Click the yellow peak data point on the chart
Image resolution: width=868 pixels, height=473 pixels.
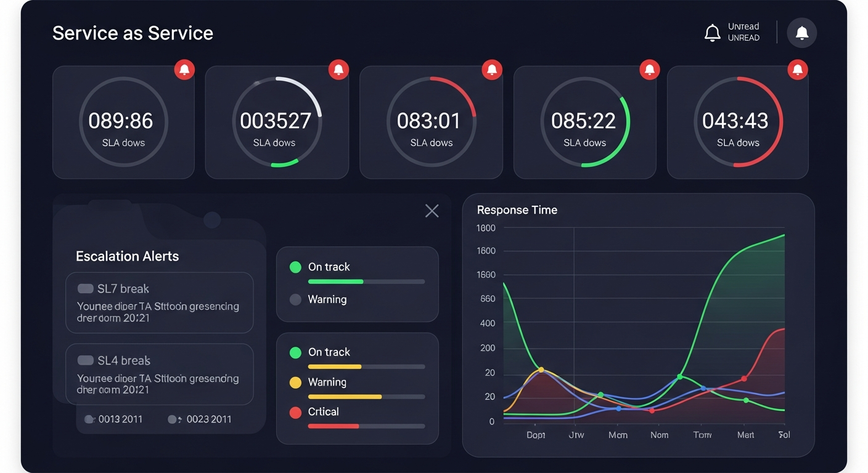click(541, 370)
